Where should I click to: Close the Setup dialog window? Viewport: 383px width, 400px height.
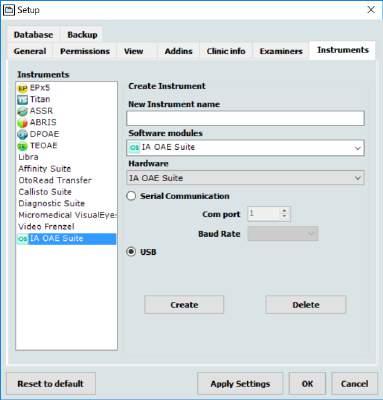371,10
